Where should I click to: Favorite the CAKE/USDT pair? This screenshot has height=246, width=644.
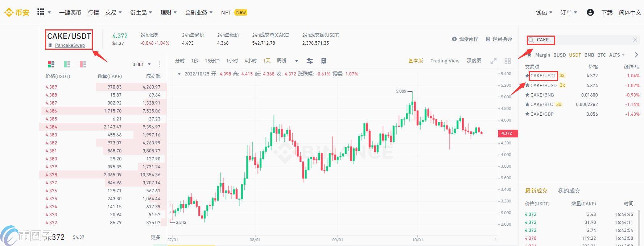pyautogui.click(x=527, y=75)
